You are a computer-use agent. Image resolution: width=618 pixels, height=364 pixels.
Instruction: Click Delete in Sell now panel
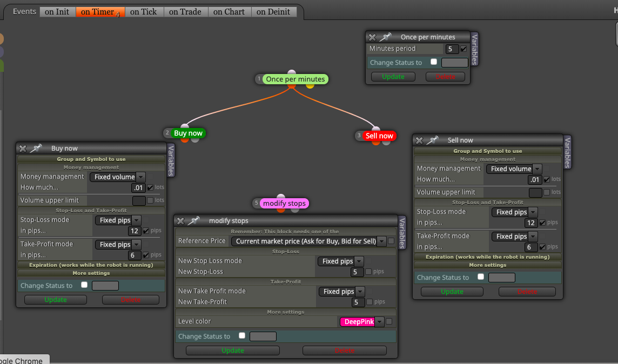click(x=527, y=292)
